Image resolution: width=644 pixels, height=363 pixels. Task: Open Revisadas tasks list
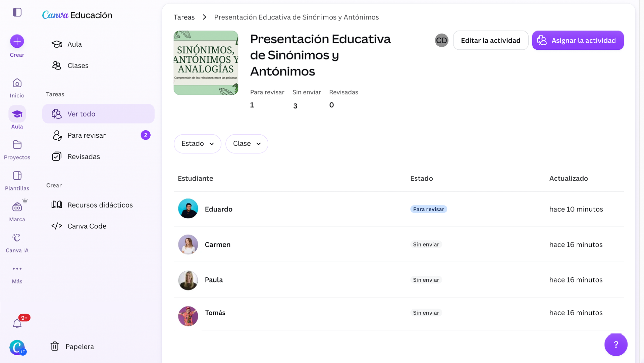(98, 156)
